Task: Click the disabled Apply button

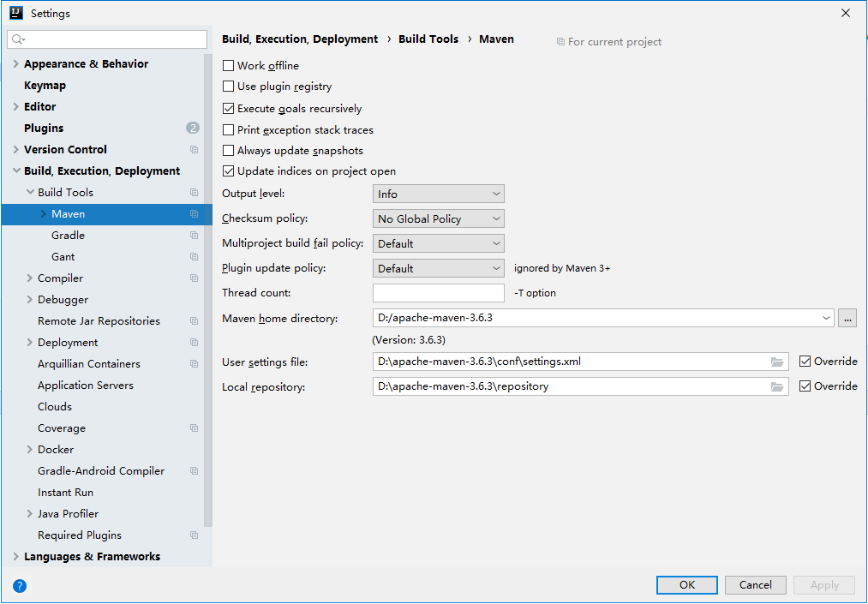Action: (x=824, y=585)
